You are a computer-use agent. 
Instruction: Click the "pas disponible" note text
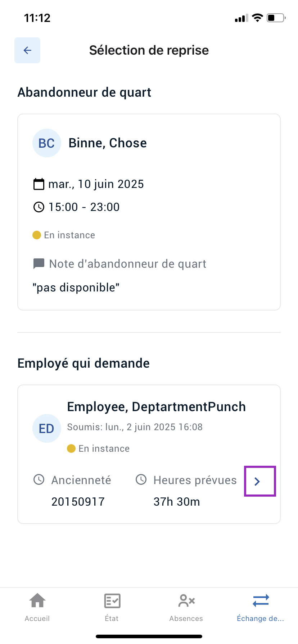(76, 287)
